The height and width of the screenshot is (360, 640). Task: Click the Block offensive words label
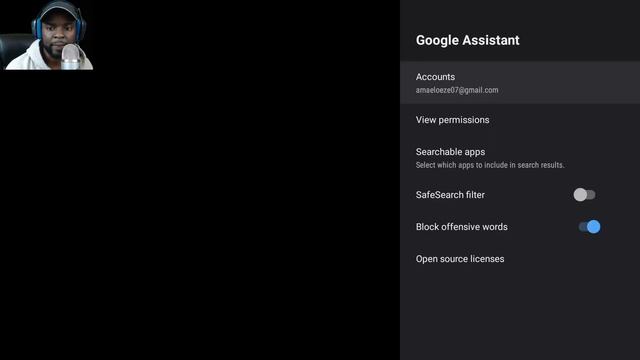462,227
